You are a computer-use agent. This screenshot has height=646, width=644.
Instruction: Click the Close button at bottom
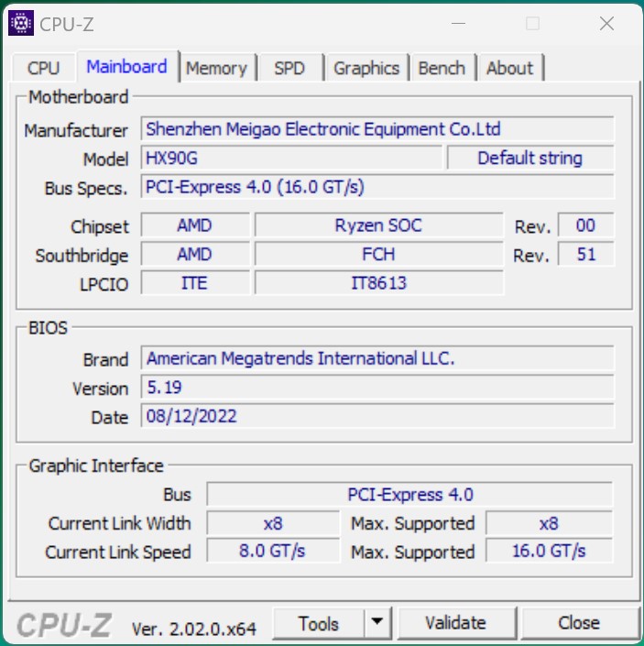click(x=579, y=622)
